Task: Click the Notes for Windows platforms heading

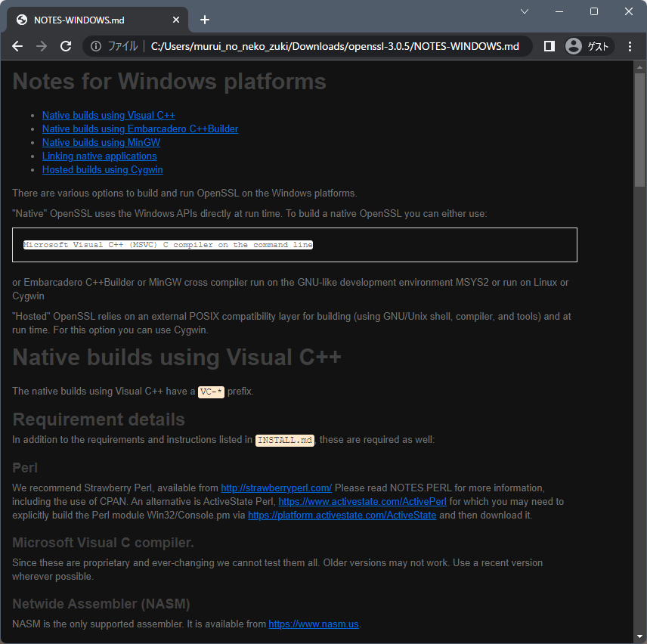Action: point(169,82)
